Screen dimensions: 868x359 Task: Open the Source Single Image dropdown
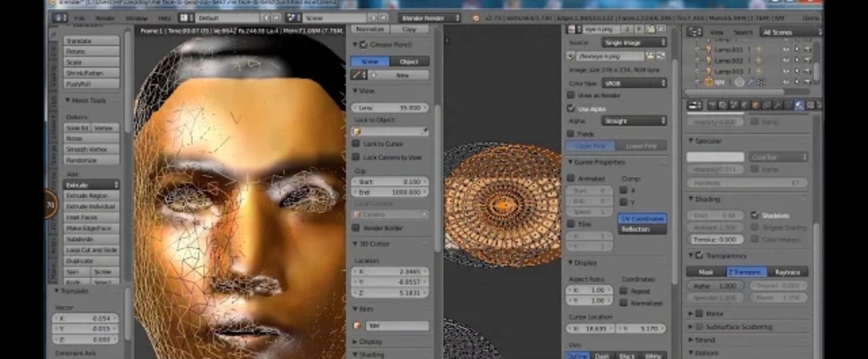click(634, 42)
